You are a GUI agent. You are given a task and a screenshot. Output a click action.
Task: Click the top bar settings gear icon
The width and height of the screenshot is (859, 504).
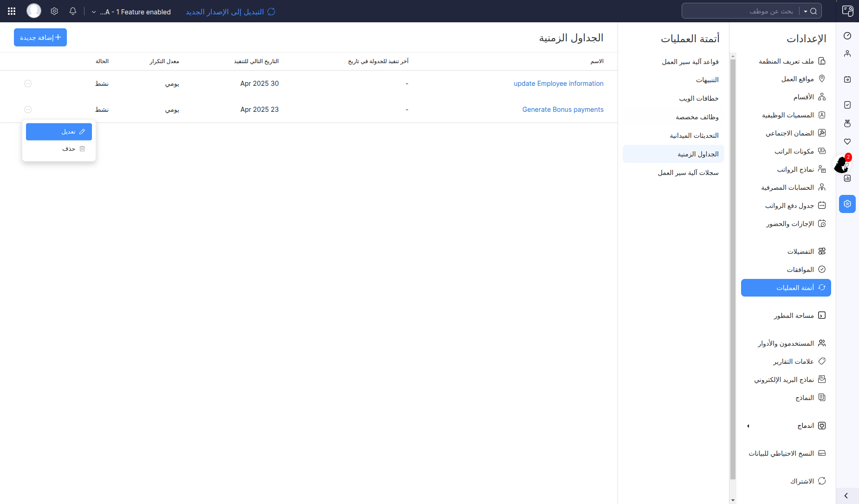point(54,11)
